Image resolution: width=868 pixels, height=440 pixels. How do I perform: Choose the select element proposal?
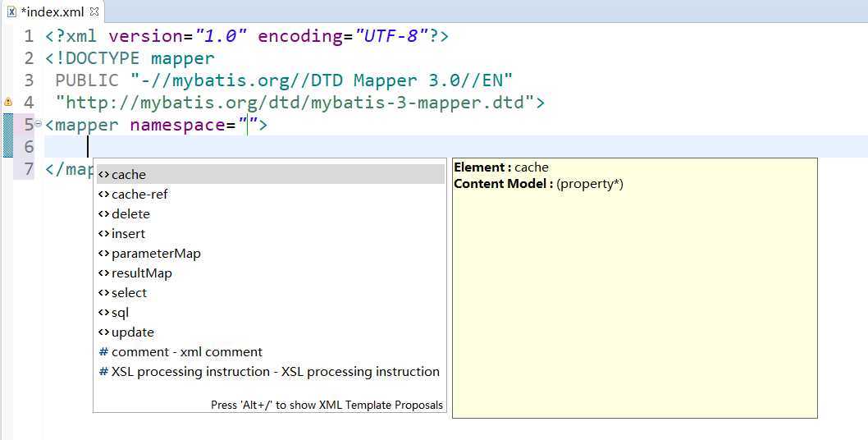click(x=270, y=292)
